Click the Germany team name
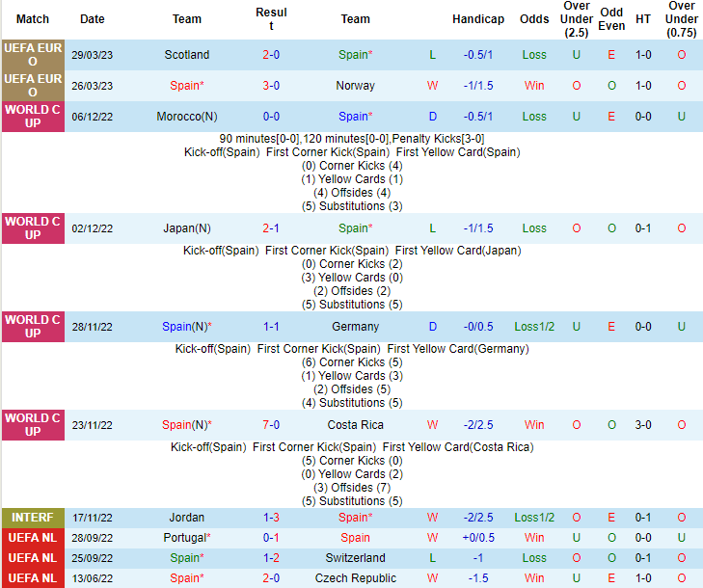The width and height of the screenshot is (703, 588). point(355,327)
